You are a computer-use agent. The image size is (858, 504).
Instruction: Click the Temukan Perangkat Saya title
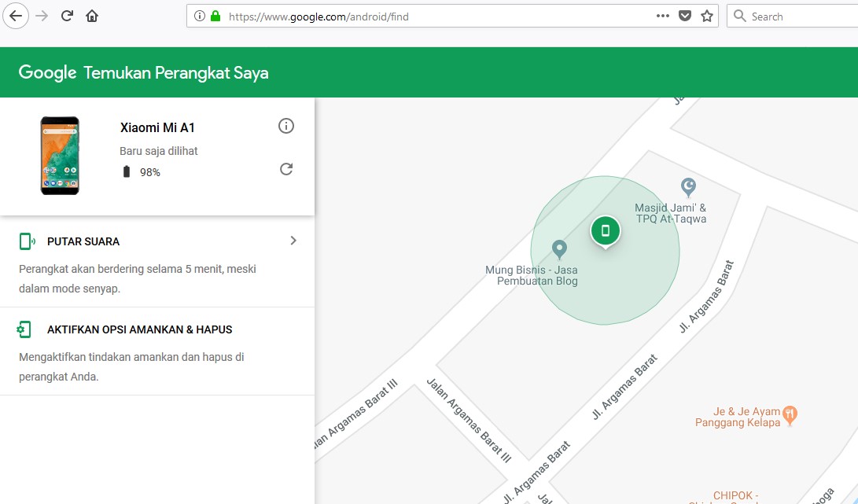pyautogui.click(x=176, y=73)
